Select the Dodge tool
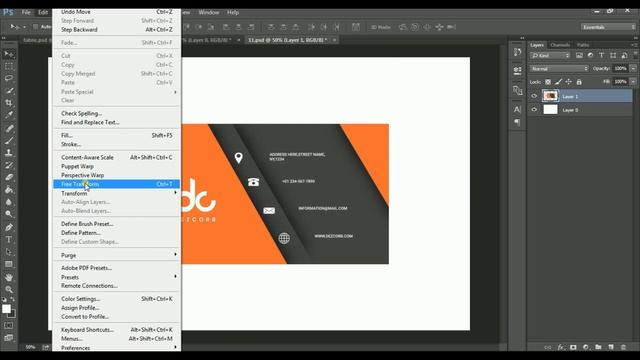The height and width of the screenshot is (360, 640). (9, 214)
